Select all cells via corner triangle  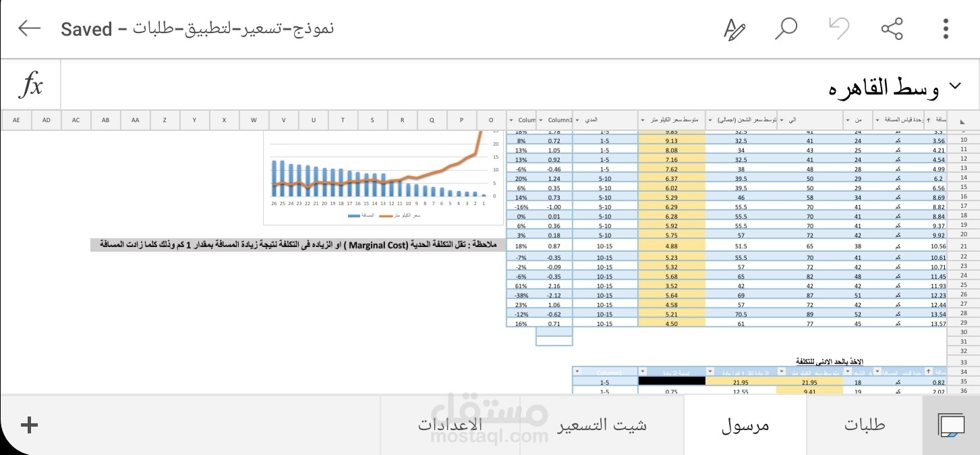pyautogui.click(x=962, y=120)
